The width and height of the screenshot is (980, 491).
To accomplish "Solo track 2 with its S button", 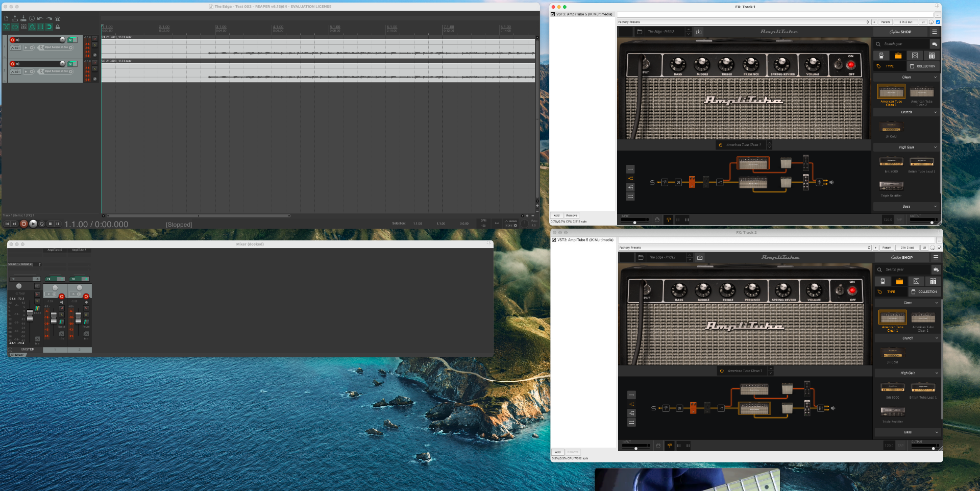I will [94, 69].
